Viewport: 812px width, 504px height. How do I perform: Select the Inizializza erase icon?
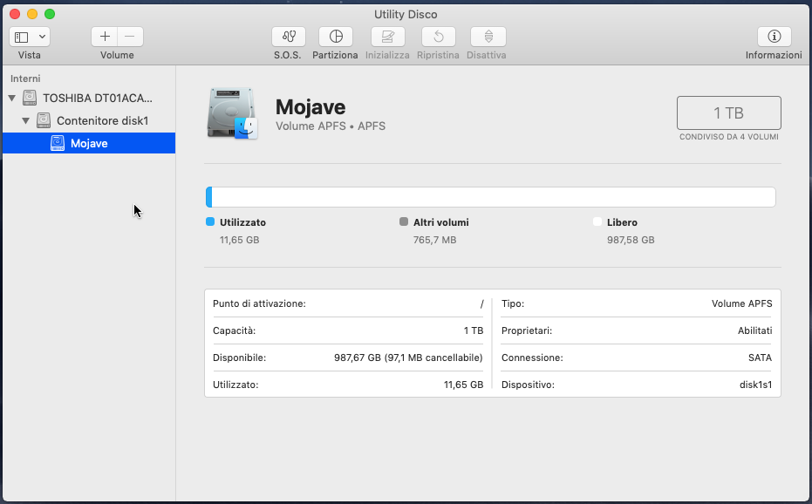387,37
